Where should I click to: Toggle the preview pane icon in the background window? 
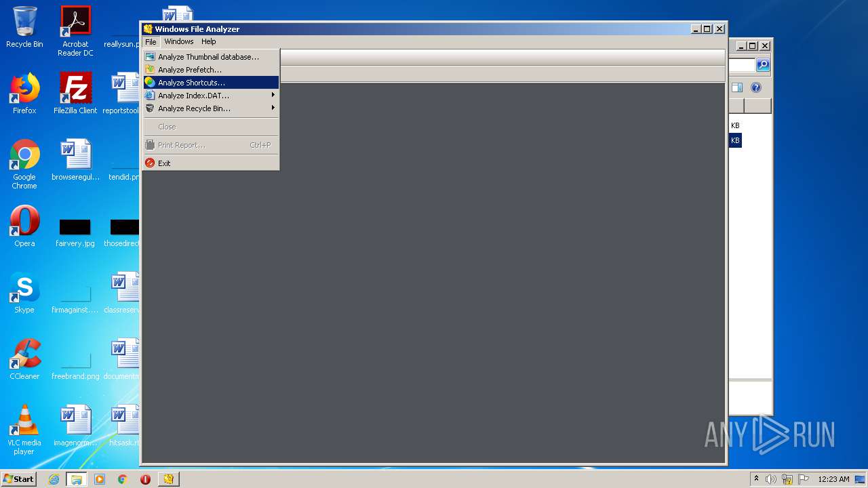point(737,87)
